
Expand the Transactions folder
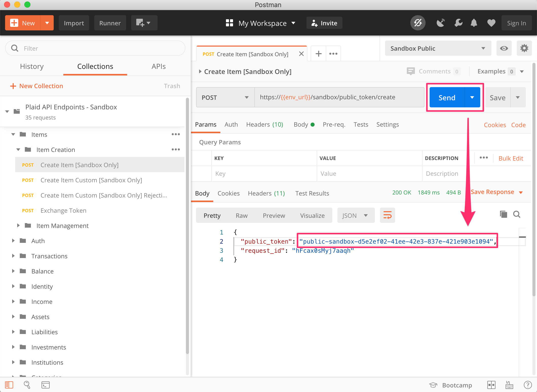[x=13, y=256]
